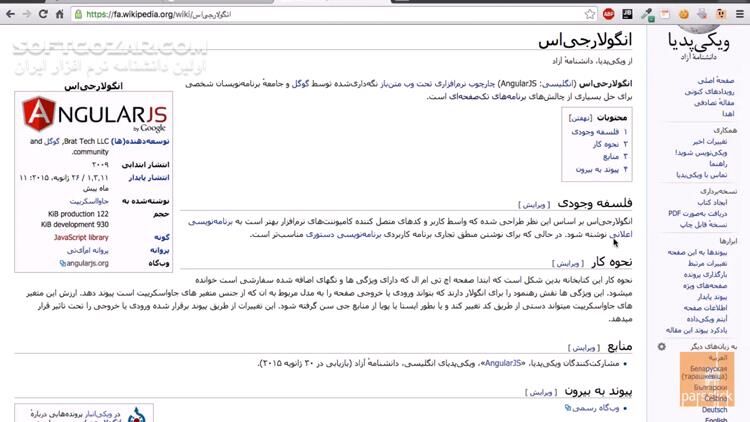
Task: Click the language settings gear icon
Action: (662, 346)
